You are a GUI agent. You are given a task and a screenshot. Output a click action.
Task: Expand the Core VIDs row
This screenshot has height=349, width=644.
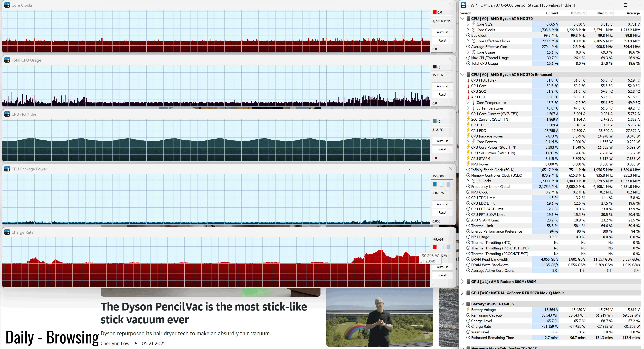(468, 24)
